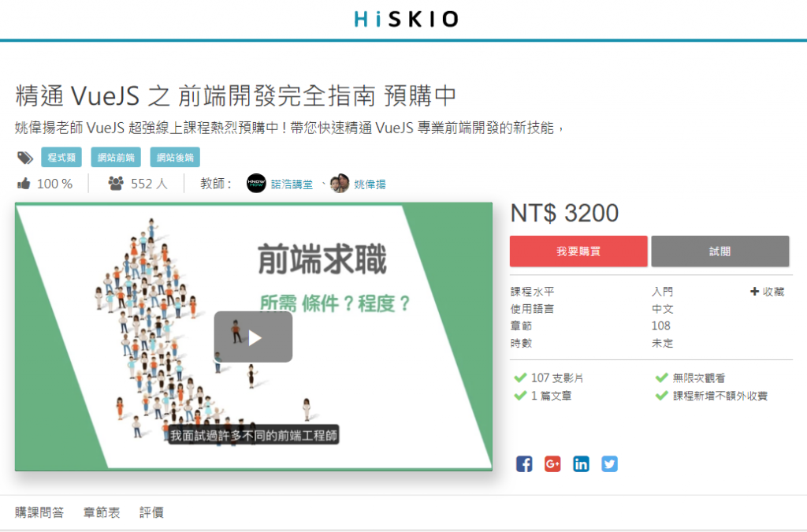This screenshot has width=807, height=532.
Task: Click the 使用語言 label
Action: click(533, 309)
